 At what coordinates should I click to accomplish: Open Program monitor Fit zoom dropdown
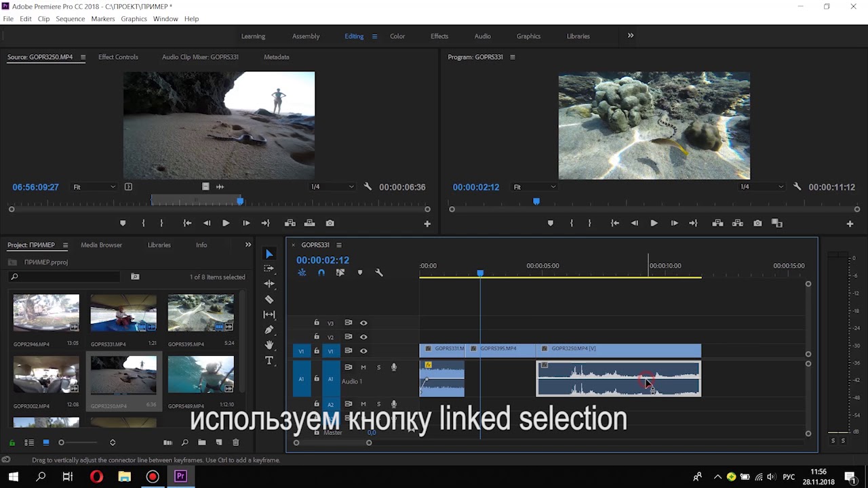point(534,187)
